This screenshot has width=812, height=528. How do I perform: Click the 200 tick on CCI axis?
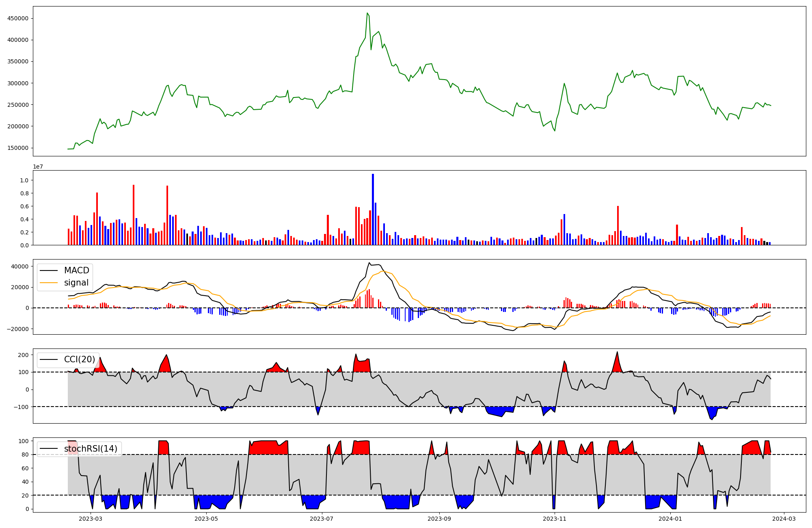pos(24,355)
